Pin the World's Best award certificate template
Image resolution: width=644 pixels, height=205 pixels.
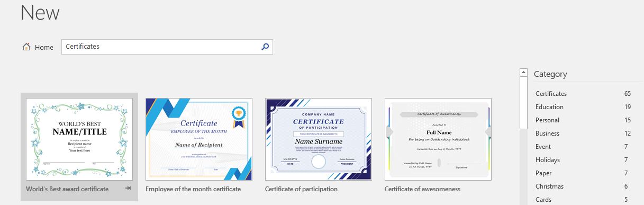[128, 189]
